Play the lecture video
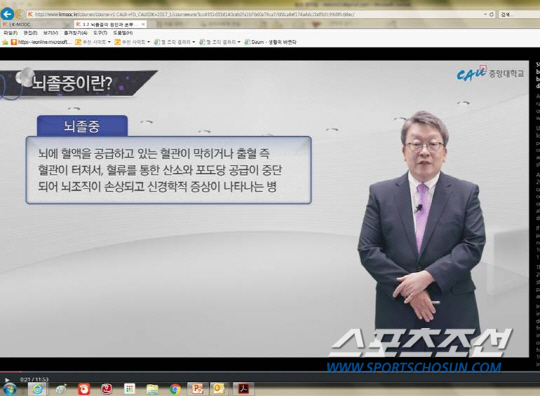Screen dimensions: 540x396 (x=7, y=380)
